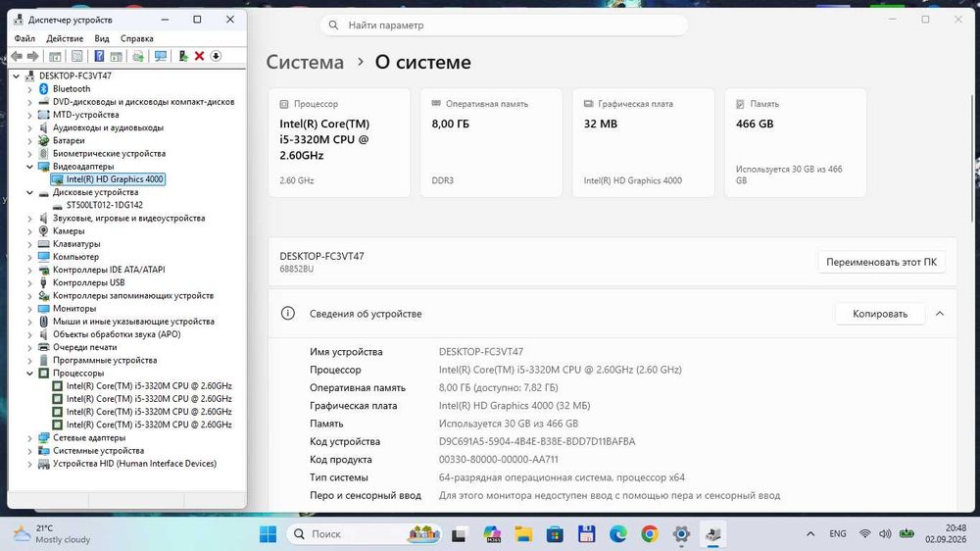Collapse the Процессоры category

(x=29, y=374)
